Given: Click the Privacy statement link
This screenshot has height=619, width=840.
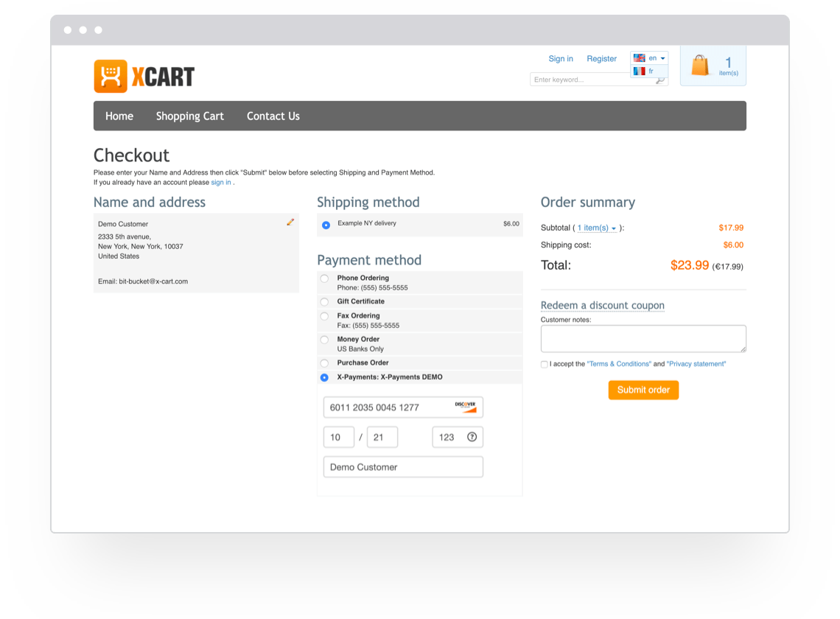Looking at the screenshot, I should point(696,363).
